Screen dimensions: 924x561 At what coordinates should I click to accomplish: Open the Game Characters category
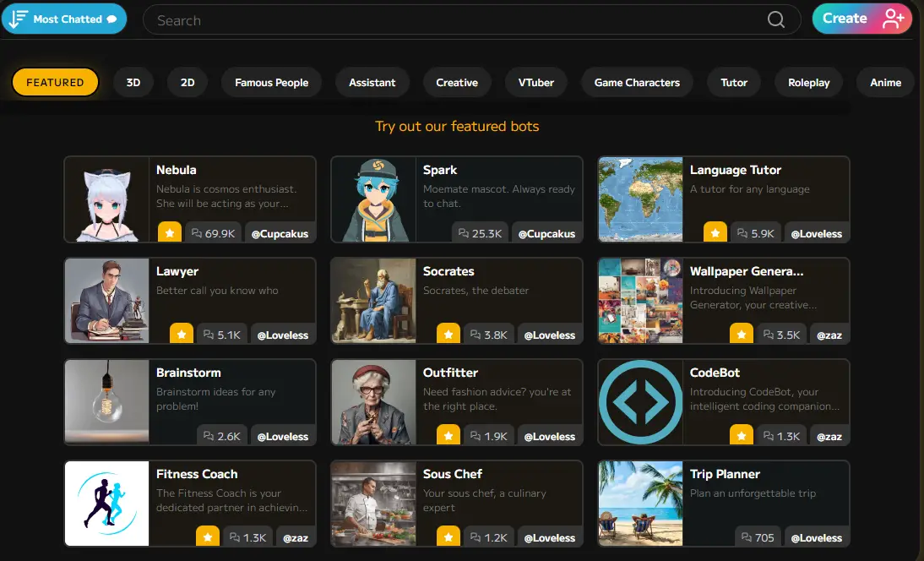[x=637, y=83]
